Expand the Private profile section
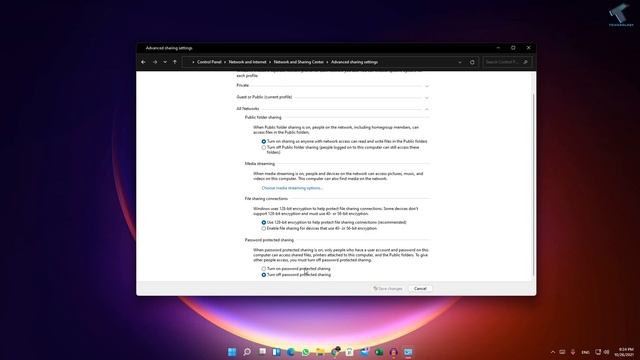 (427, 86)
